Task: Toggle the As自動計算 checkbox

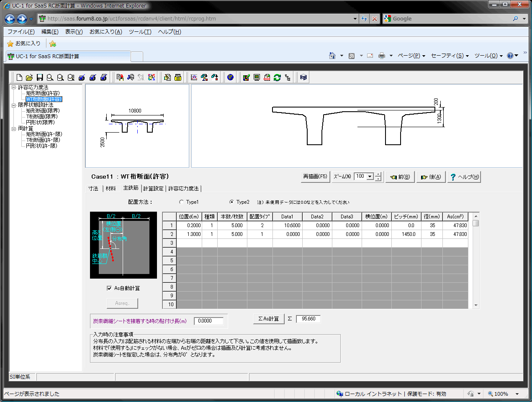Action: (x=109, y=288)
